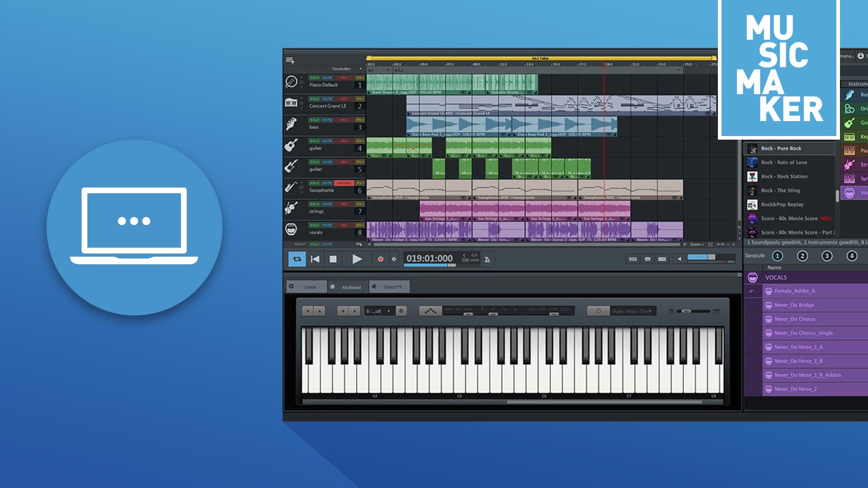Click the piano keys icon of Concert Grand LE
868x488 pixels.
291,103
